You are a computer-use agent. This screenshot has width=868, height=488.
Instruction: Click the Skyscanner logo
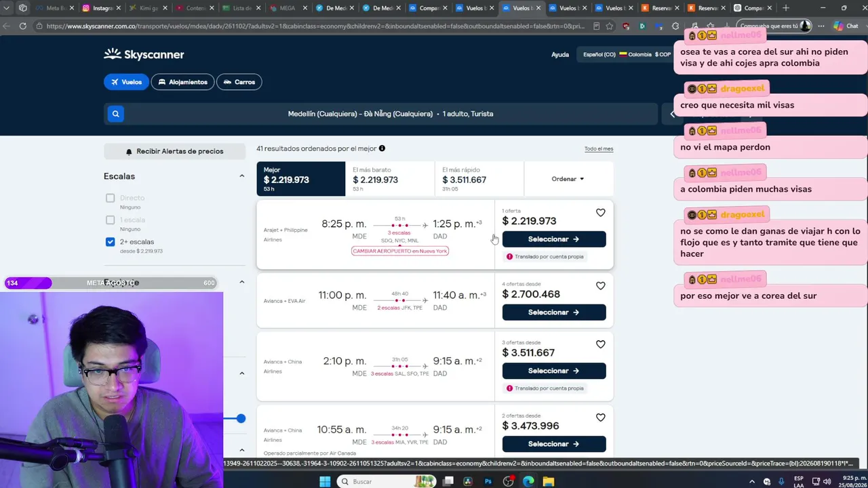click(144, 54)
